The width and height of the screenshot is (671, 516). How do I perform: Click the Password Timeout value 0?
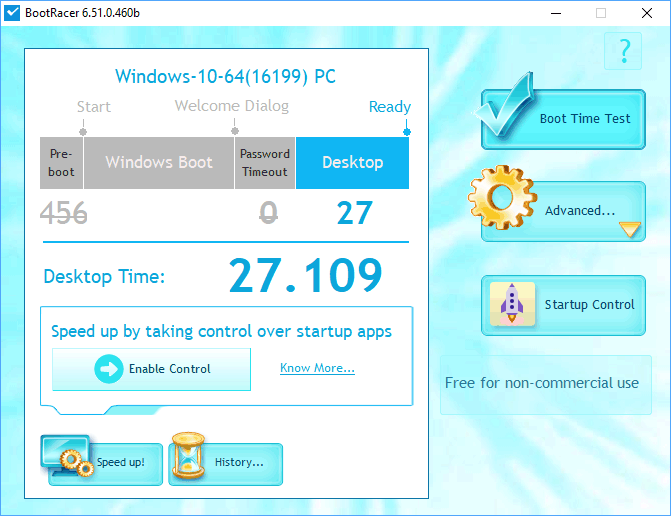[x=268, y=213]
